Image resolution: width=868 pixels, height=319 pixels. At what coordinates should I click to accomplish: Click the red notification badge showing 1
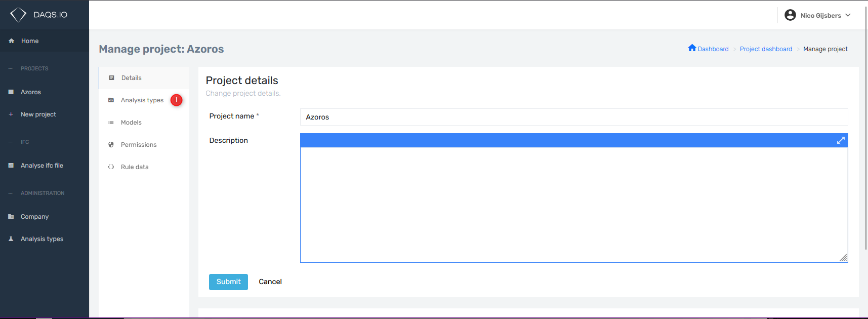tap(176, 100)
